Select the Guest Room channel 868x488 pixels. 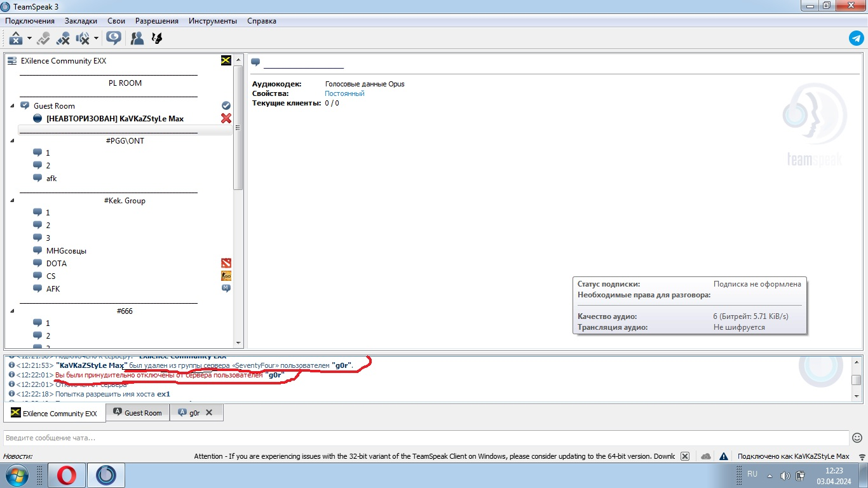pyautogui.click(x=54, y=106)
